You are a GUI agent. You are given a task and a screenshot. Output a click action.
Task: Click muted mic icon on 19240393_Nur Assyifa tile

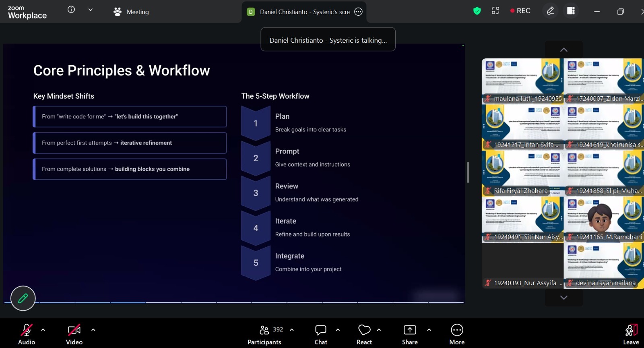(x=488, y=283)
